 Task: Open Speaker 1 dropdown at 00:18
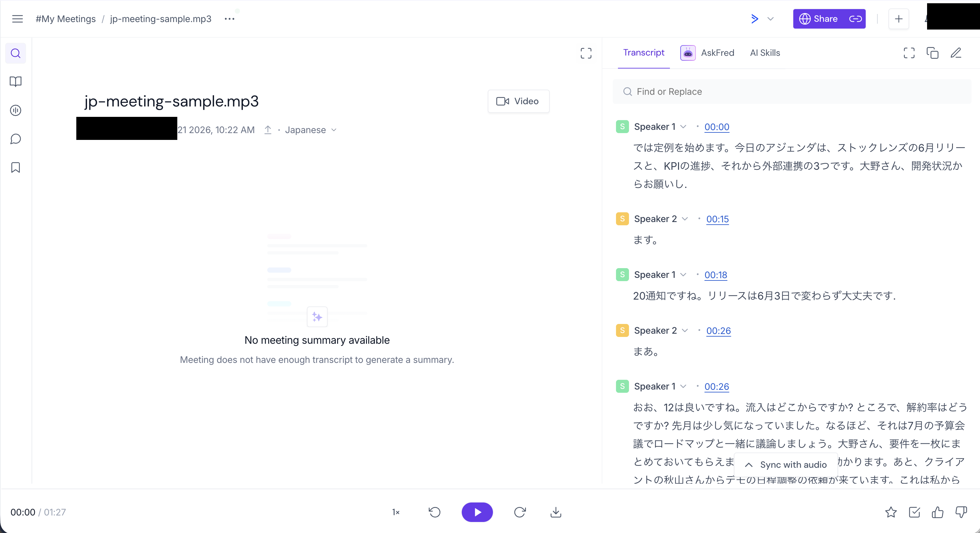tap(683, 275)
